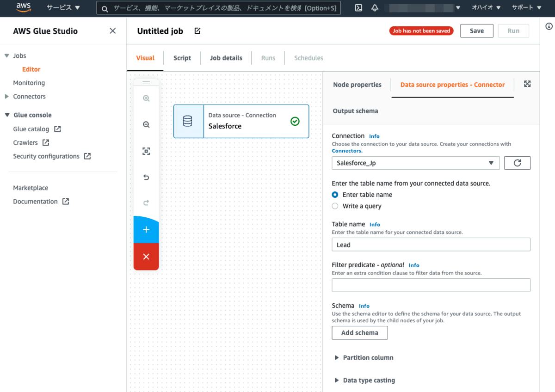
Task: Click the green checkmark on Salesforce node
Action: (x=295, y=121)
